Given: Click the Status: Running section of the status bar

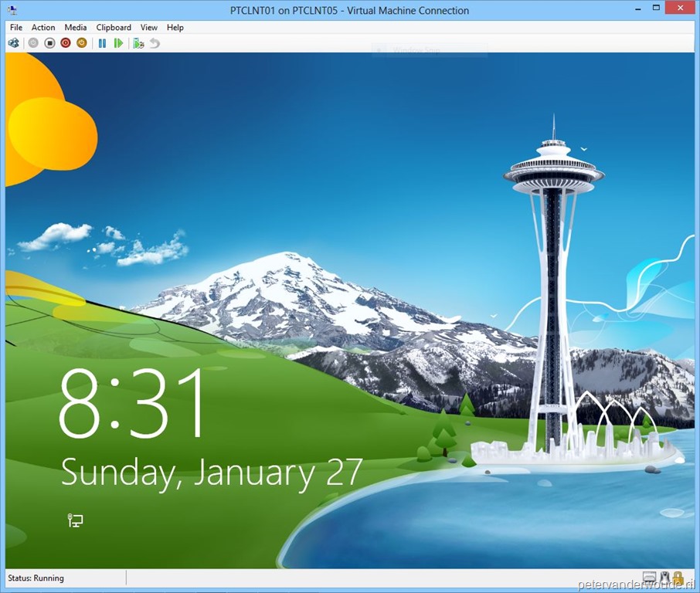Looking at the screenshot, I should tap(35, 578).
